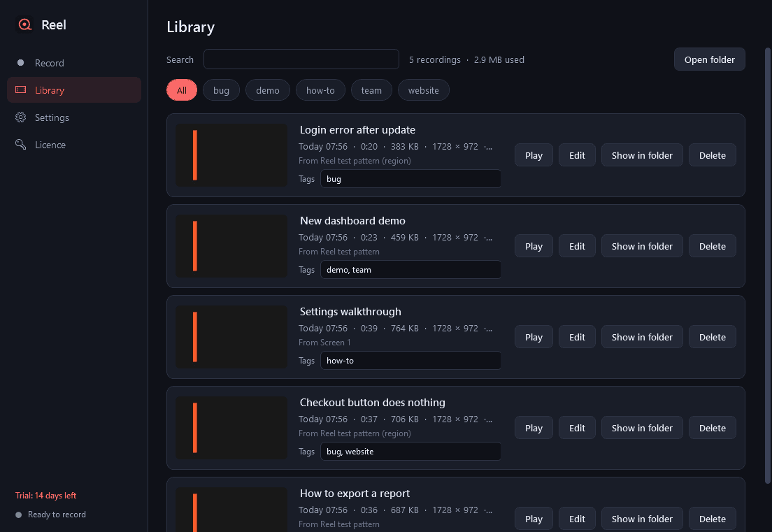Click the Record dot icon in sidebar
Viewport: 772px width, 532px height.
pos(21,63)
